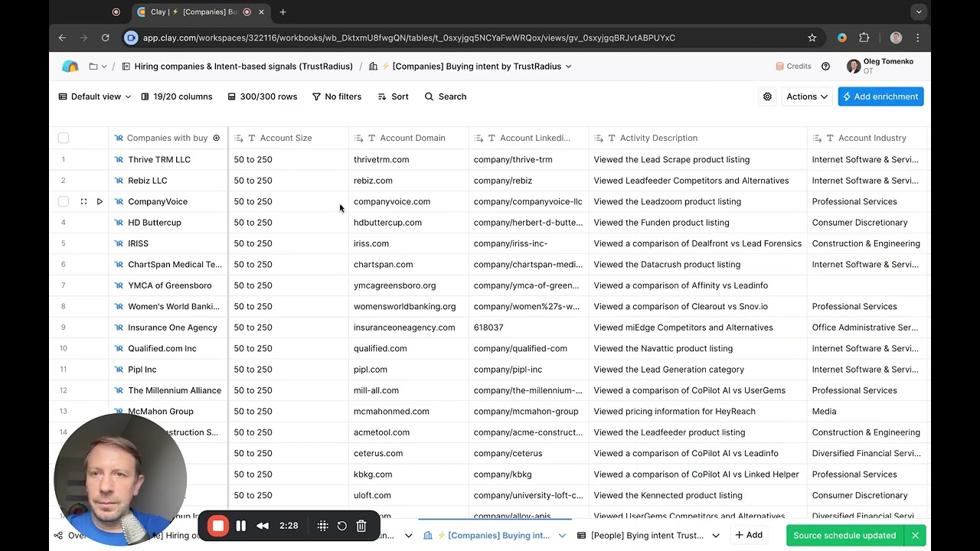Open the folder navigation icon in breadcrumb
This screenshot has width=980, height=551.
click(93, 67)
